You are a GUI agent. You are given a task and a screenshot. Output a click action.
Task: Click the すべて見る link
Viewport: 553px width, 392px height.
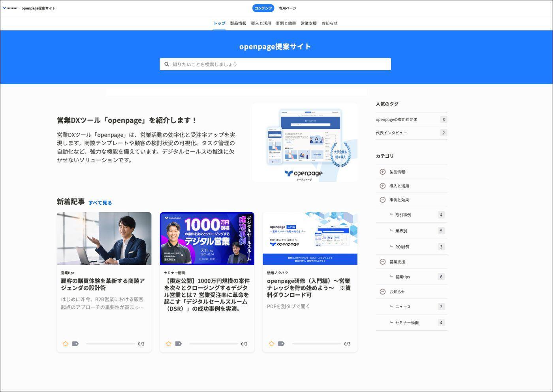100,203
